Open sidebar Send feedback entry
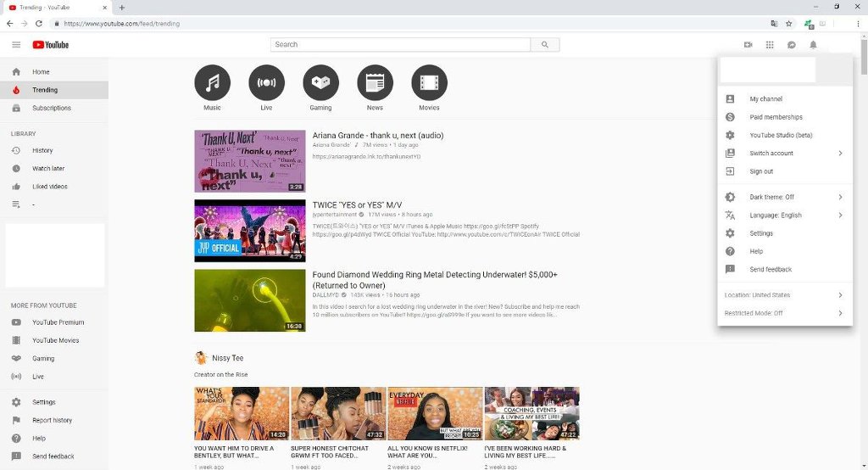 pyautogui.click(x=54, y=456)
